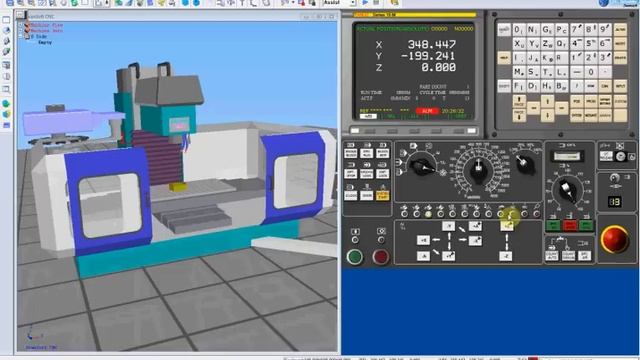Click the SHIFT key on the keypad
640x360 pixels.
(x=504, y=86)
